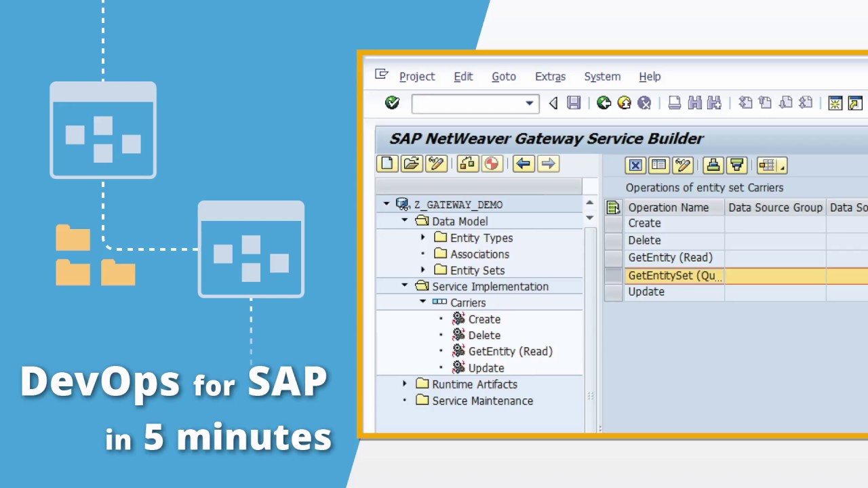Collapse the Service Implementation folder
The image size is (868, 488).
405,286
